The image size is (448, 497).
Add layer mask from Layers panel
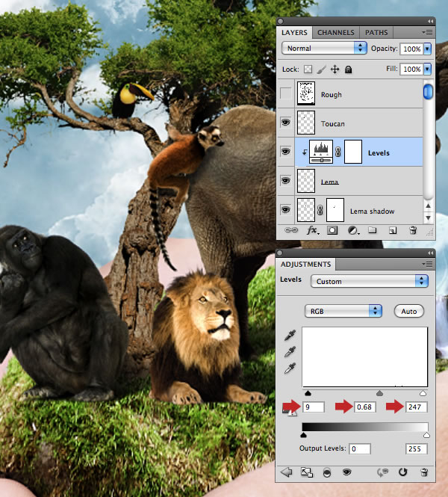(332, 230)
